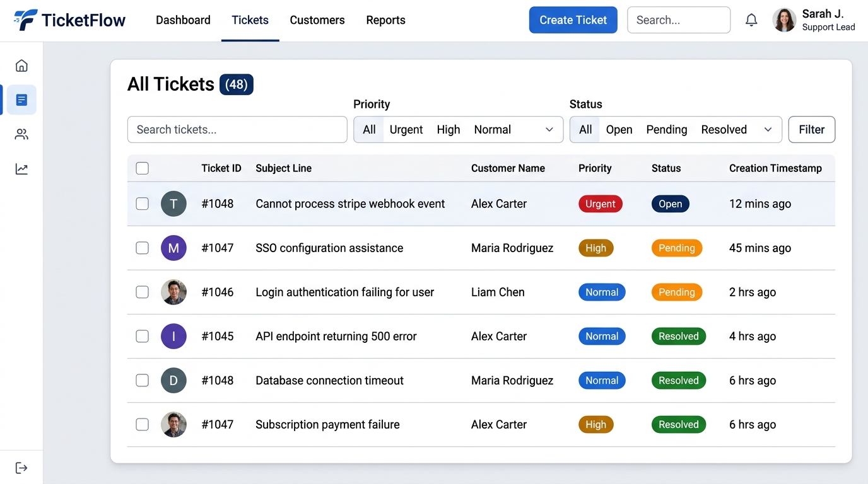Click the red Urgent priority badge
Viewport: 868px width, 484px height.
[x=601, y=204]
